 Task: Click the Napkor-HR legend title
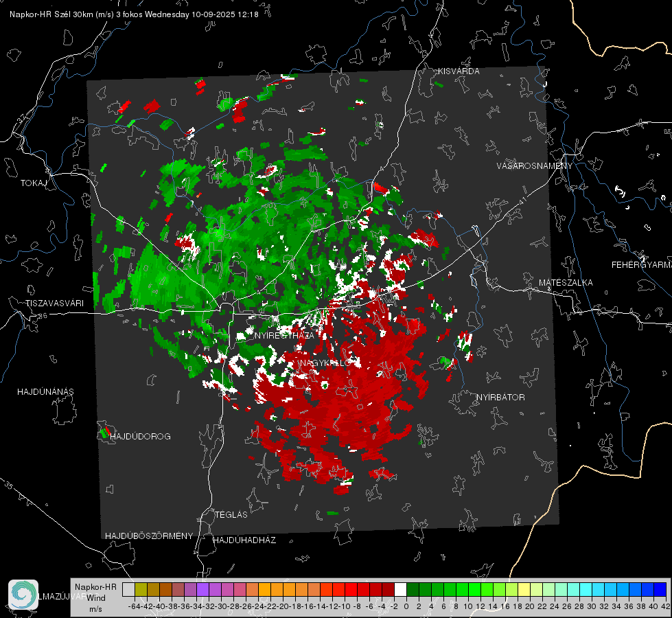click(x=95, y=587)
